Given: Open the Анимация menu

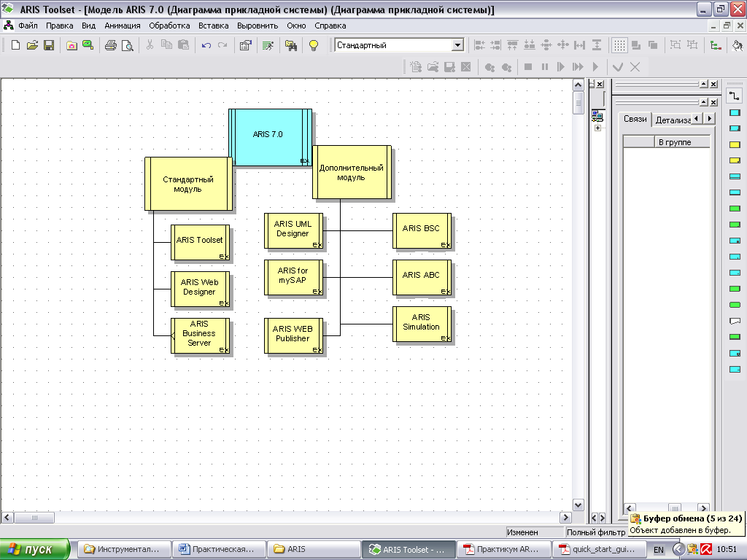Looking at the screenshot, I should (123, 26).
